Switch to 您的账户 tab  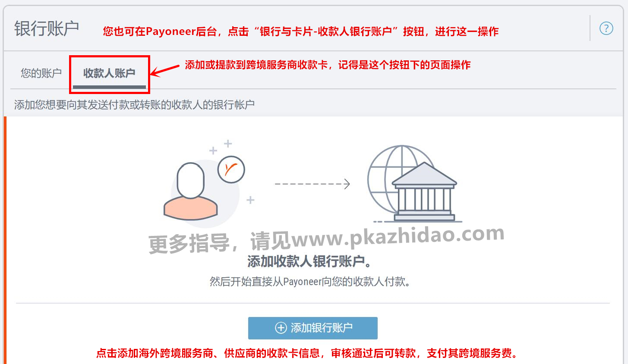pos(41,73)
